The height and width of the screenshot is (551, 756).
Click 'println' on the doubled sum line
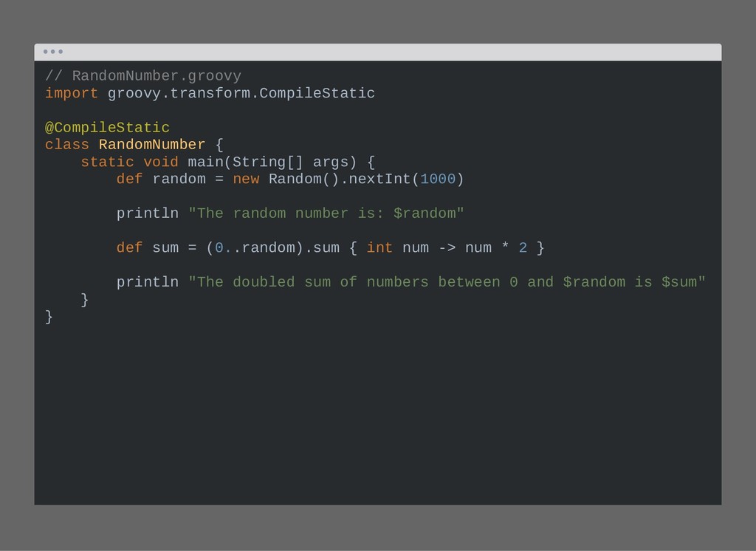tap(147, 282)
